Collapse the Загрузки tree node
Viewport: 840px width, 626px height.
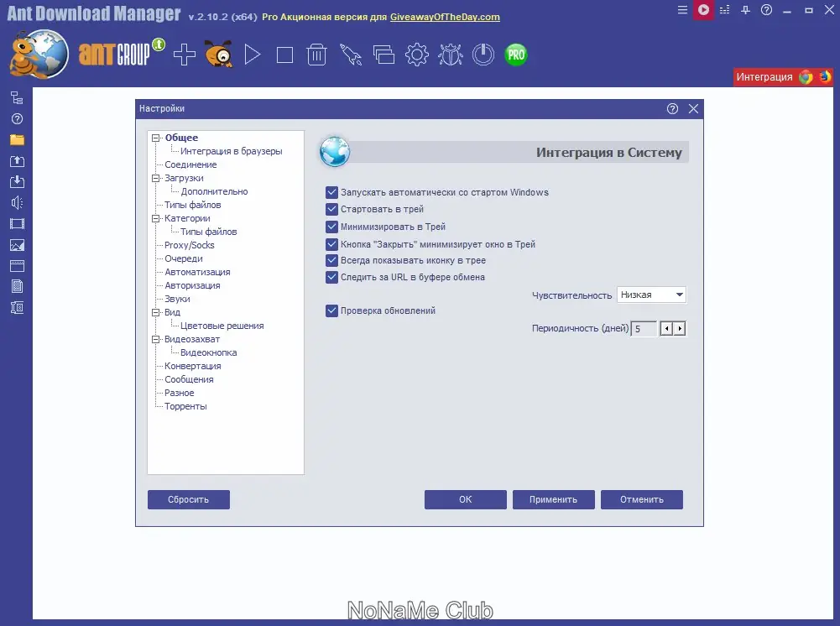[156, 179]
